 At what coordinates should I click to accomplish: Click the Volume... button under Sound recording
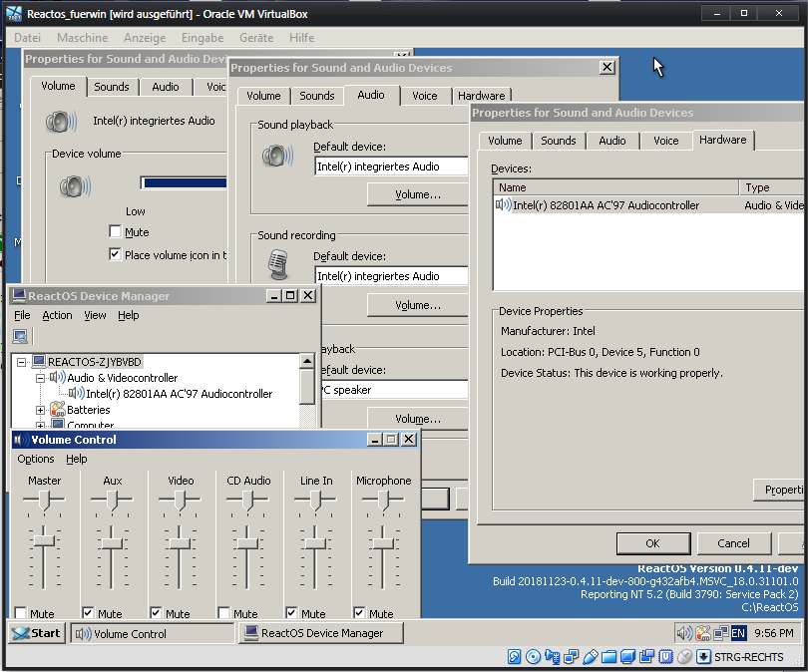click(x=417, y=305)
